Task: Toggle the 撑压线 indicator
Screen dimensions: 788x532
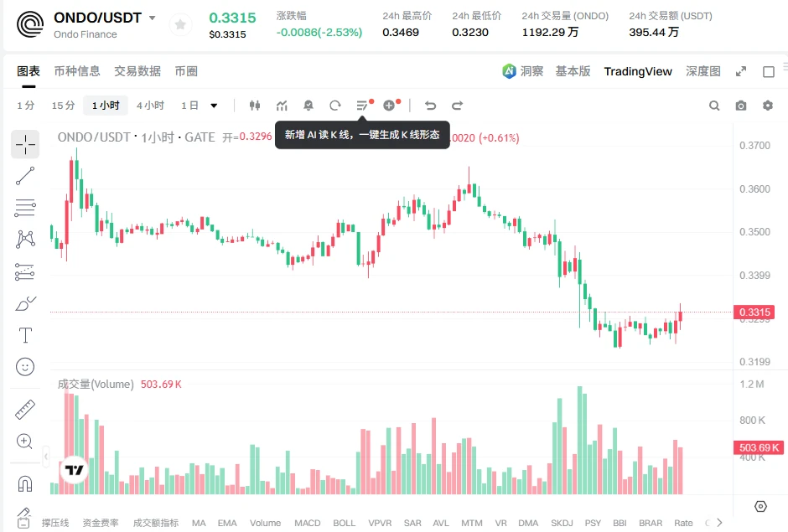Action: 55,523
